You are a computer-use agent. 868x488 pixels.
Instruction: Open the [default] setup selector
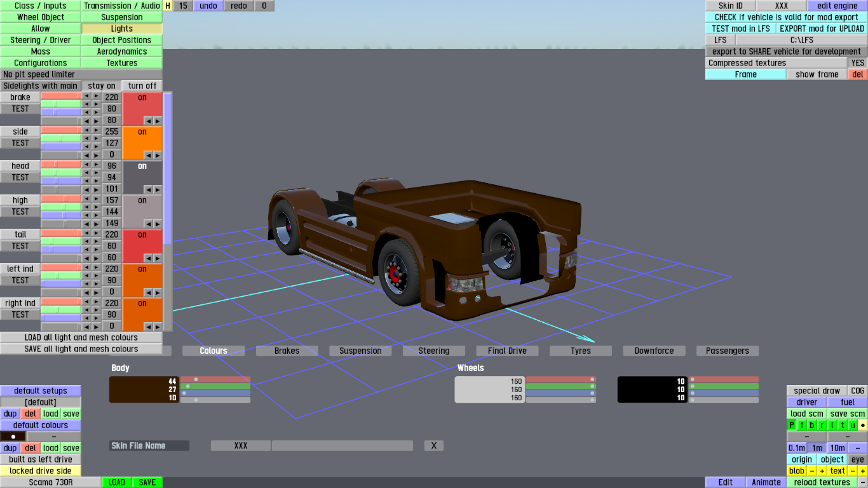point(41,402)
